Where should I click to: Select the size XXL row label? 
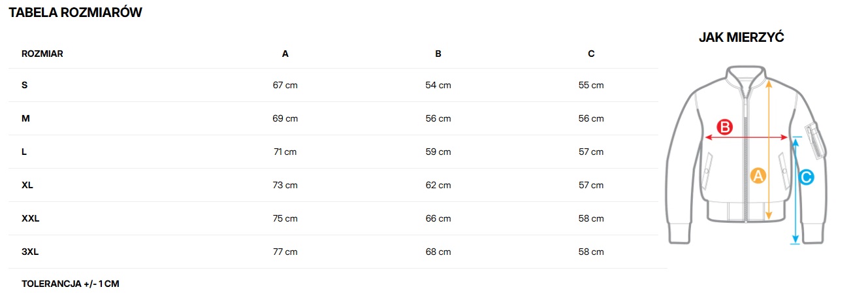[x=31, y=218]
